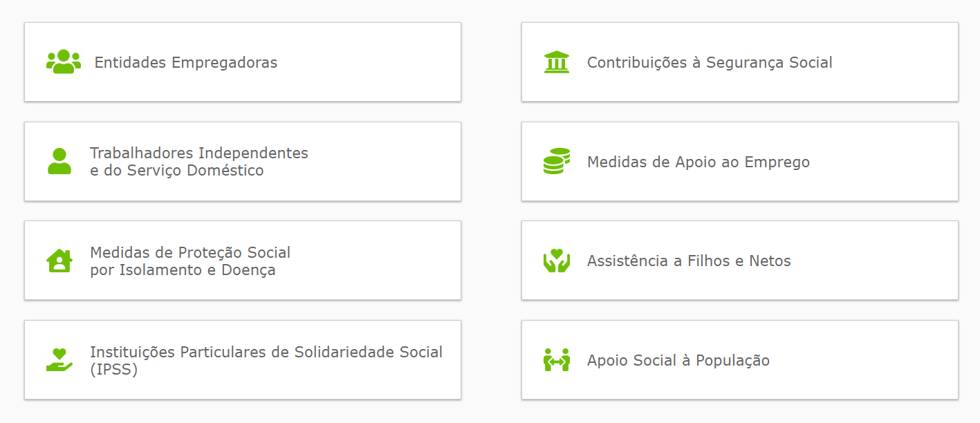
Task: Click the hands holding heart icon
Action: 557,261
